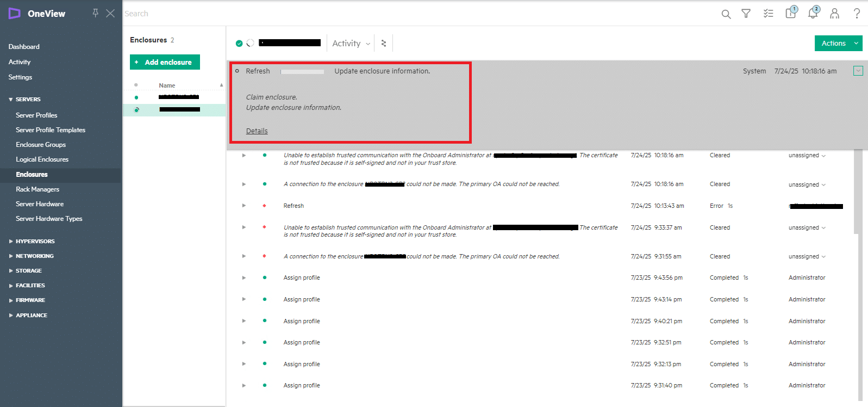Screen dimensions: 868x407
Task: Click the green status dot of first enclosure
Action: coord(136,97)
